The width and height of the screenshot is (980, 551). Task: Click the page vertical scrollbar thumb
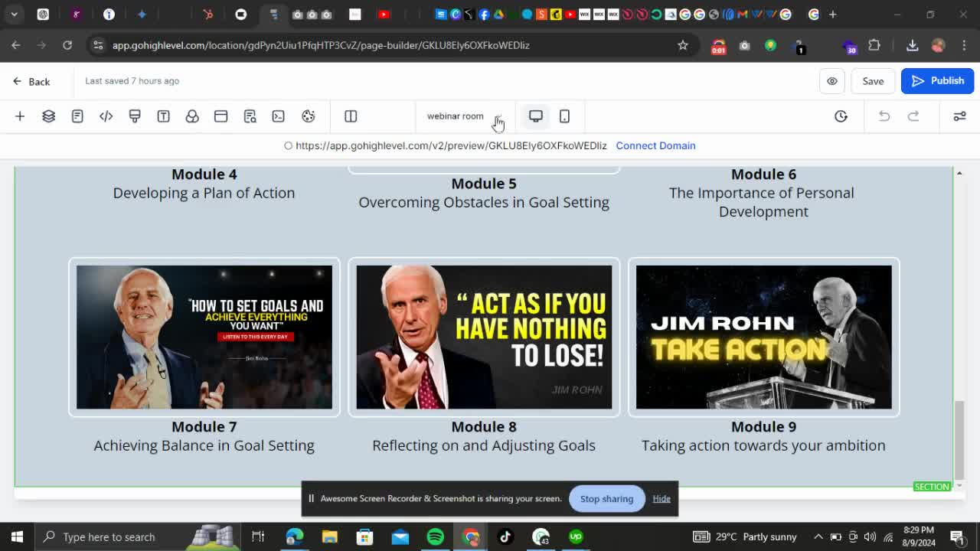point(959,439)
